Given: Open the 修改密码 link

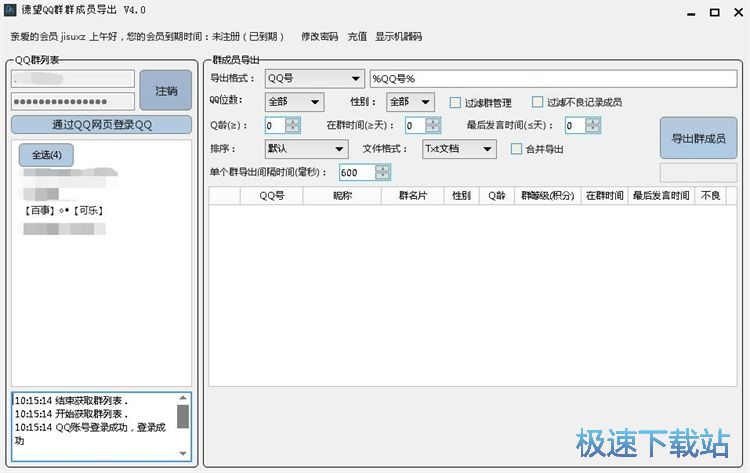Looking at the screenshot, I should tap(319, 36).
